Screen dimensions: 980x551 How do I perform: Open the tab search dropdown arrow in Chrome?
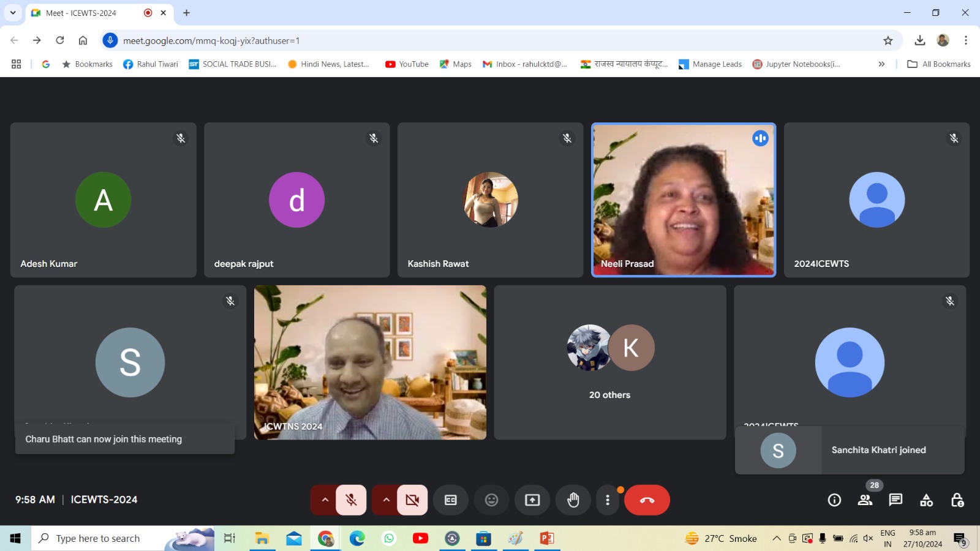coord(13,12)
